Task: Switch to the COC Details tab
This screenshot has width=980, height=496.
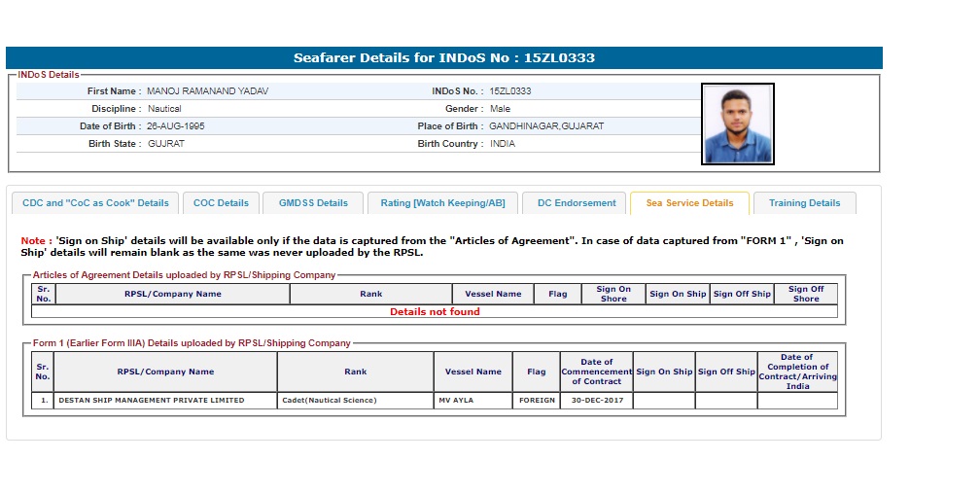Action: [221, 203]
